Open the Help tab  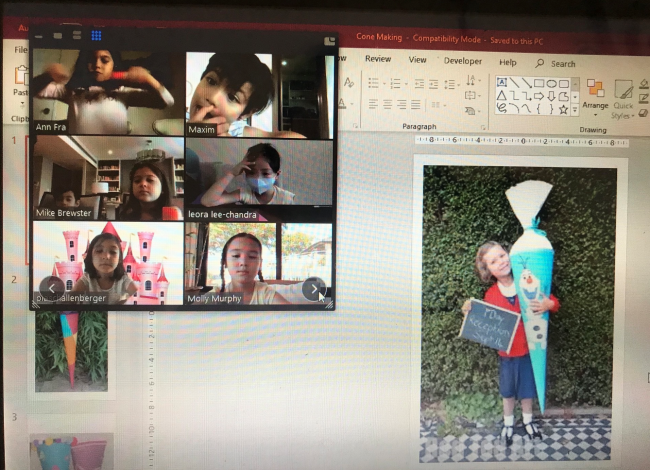click(x=507, y=62)
